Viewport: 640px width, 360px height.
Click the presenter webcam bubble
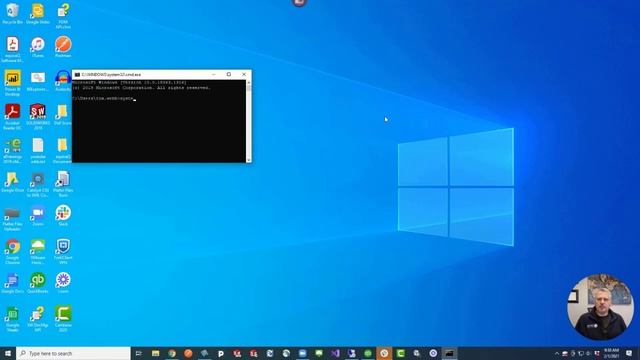click(x=600, y=307)
